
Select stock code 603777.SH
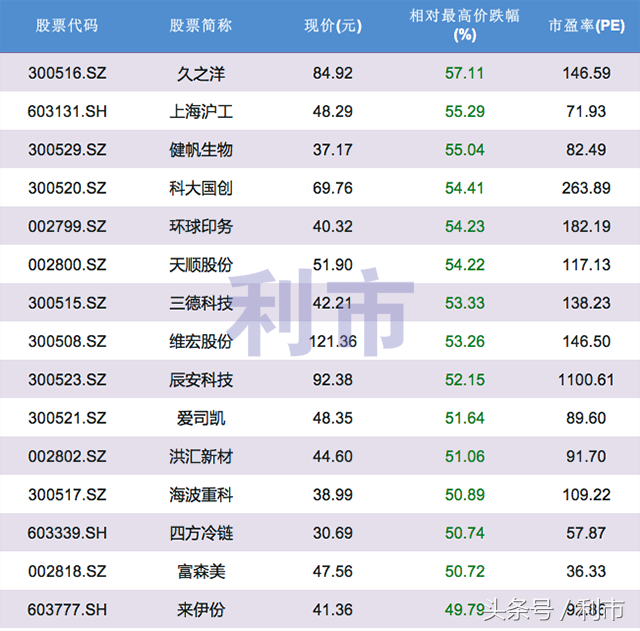[67, 610]
